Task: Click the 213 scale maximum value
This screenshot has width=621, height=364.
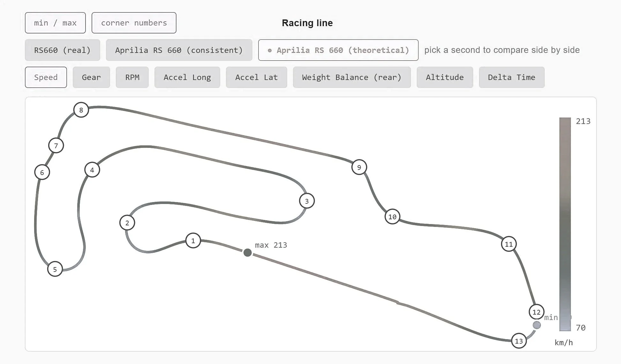Action: tap(583, 121)
